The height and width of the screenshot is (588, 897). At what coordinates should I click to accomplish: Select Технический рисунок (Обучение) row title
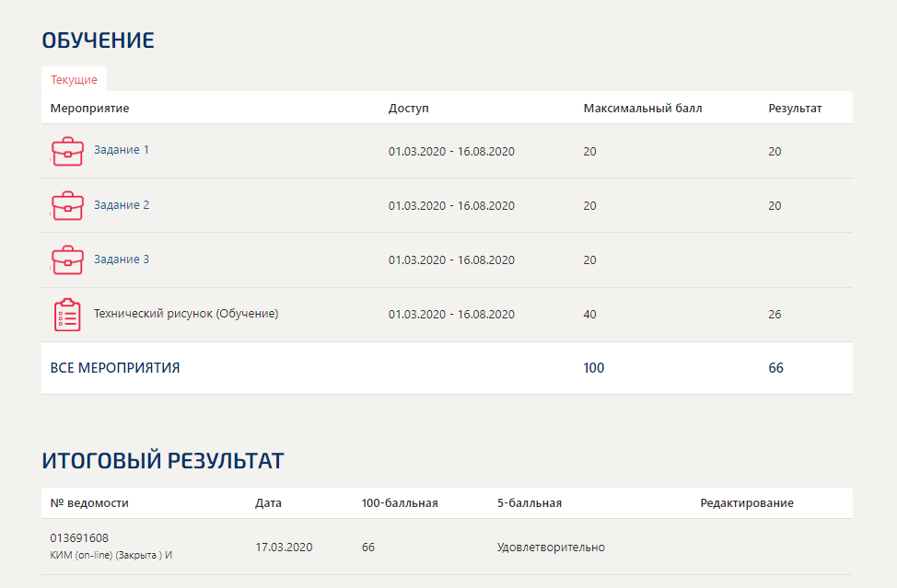click(186, 313)
